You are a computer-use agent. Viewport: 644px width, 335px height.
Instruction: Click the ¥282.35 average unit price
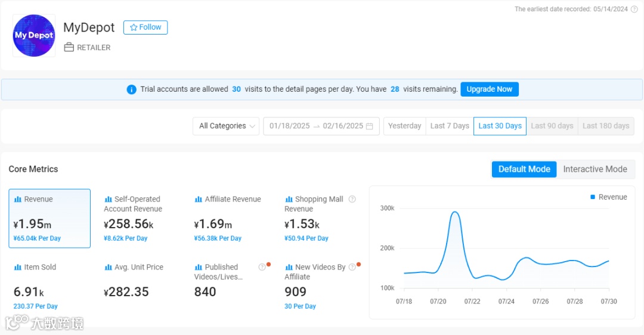[x=126, y=292]
